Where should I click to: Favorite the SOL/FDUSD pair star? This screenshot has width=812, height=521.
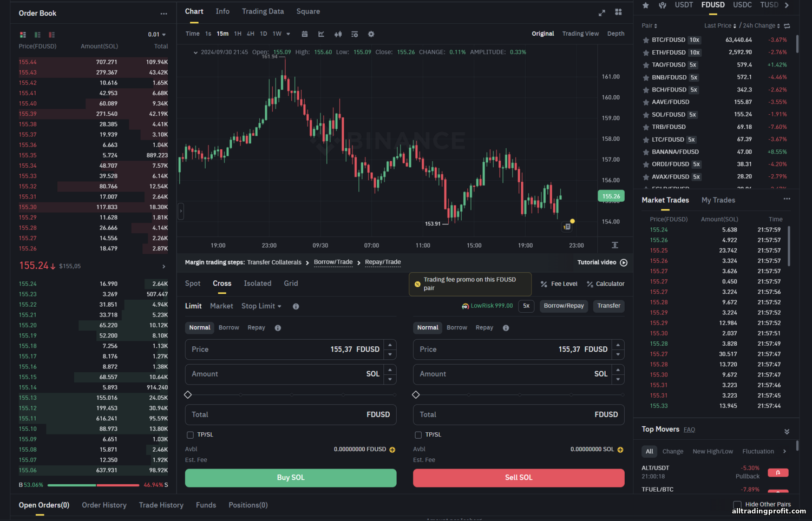646,115
